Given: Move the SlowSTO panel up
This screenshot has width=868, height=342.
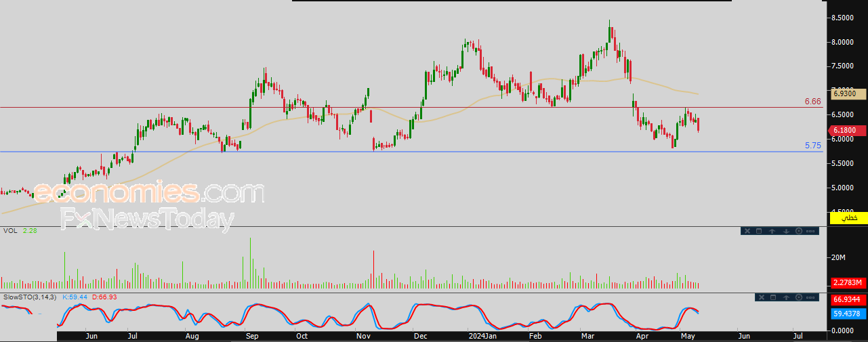Looking at the screenshot, I should [x=785, y=297].
